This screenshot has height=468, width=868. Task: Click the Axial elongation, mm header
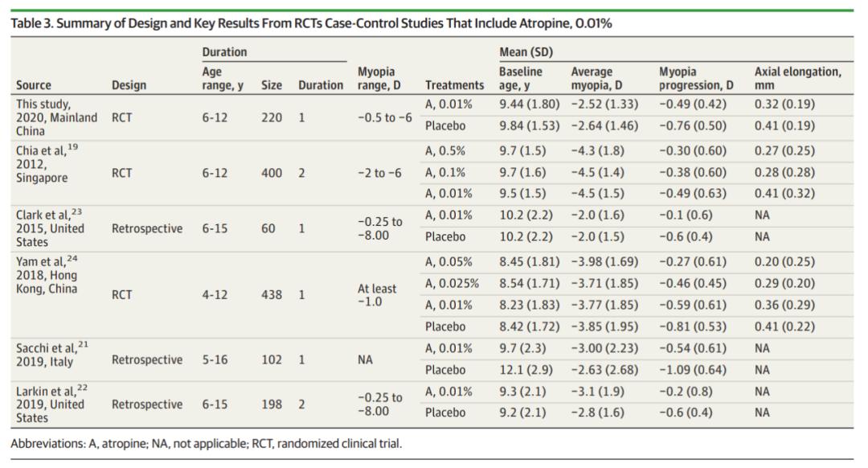[797, 78]
